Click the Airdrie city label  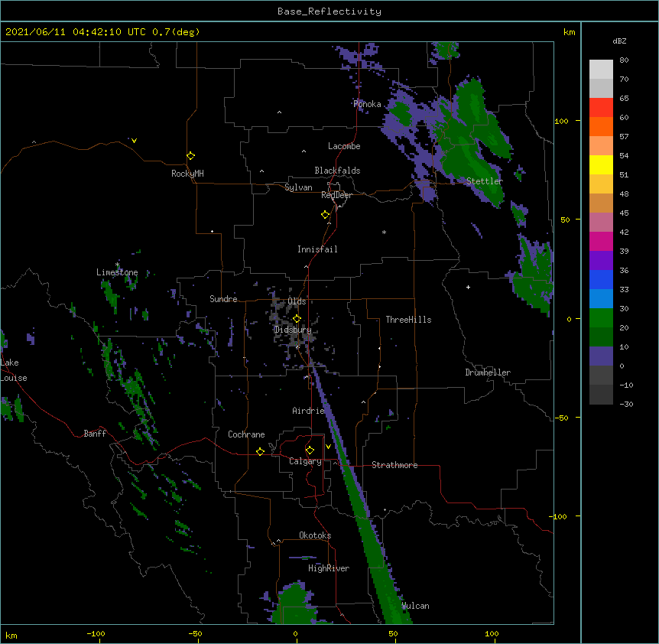tap(309, 411)
